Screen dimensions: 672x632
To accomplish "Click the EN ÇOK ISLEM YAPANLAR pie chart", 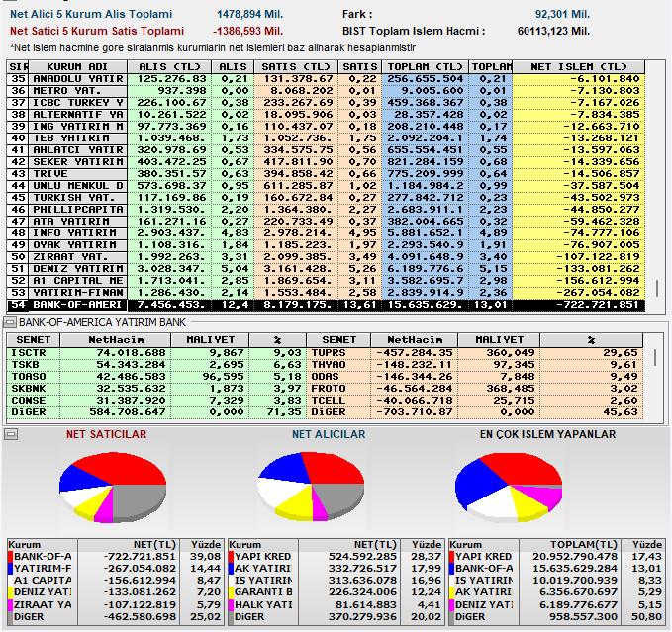I will [x=509, y=488].
